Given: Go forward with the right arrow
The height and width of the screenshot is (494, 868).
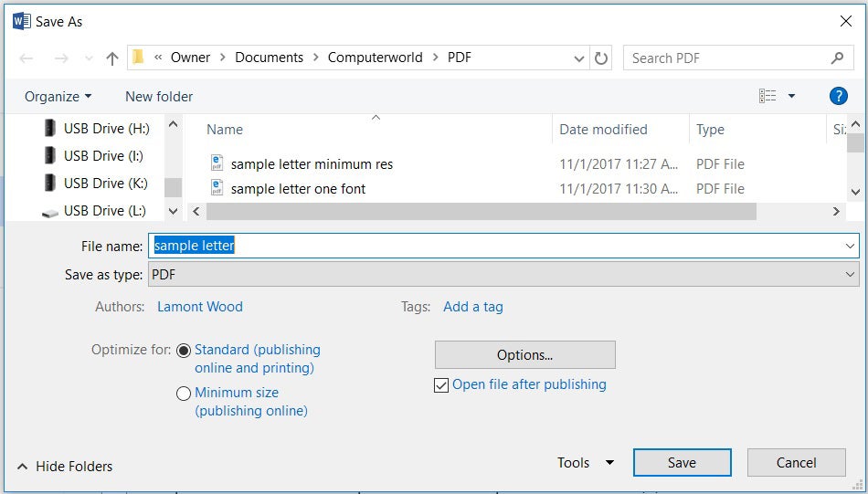Looking at the screenshot, I should point(61,58).
